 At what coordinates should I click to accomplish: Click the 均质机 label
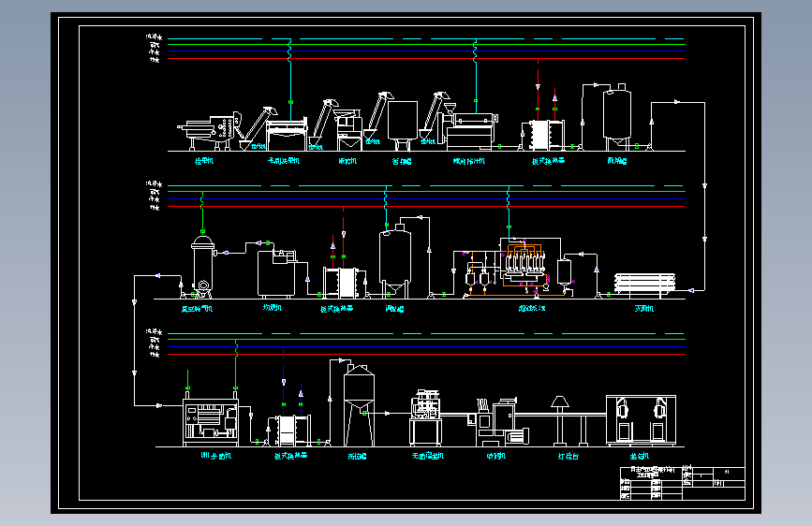point(273,308)
